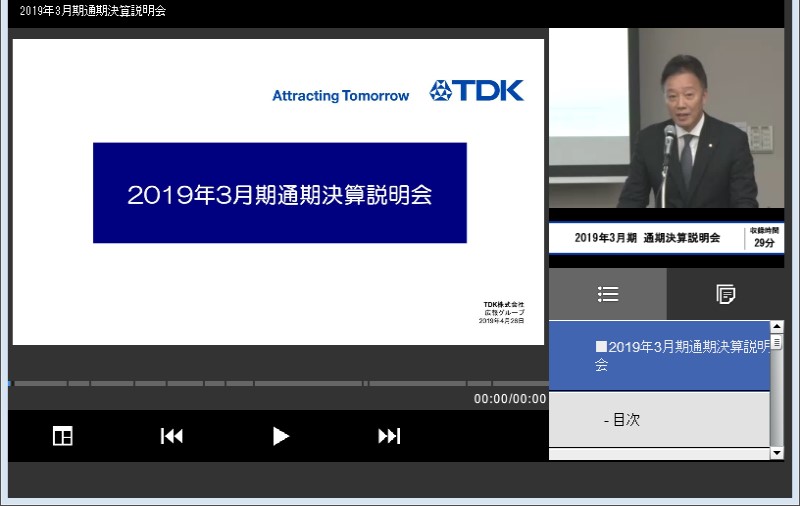
Task: Switch the player layout view
Action: (63, 436)
